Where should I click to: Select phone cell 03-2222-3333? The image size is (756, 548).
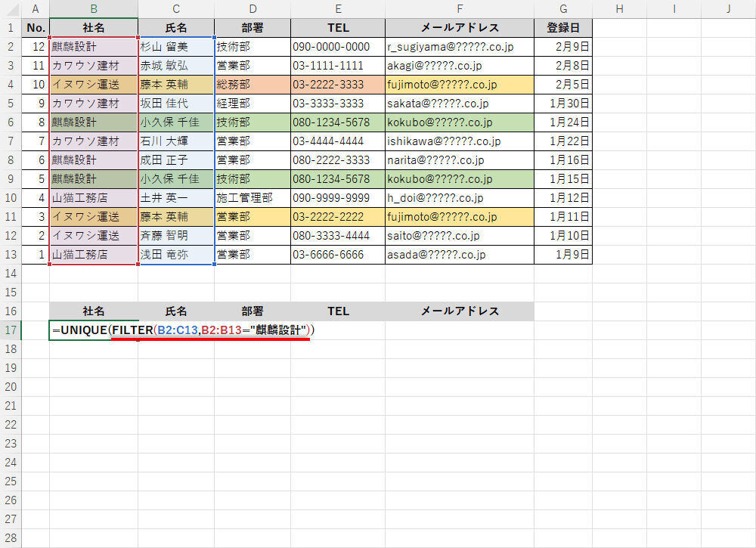(338, 85)
